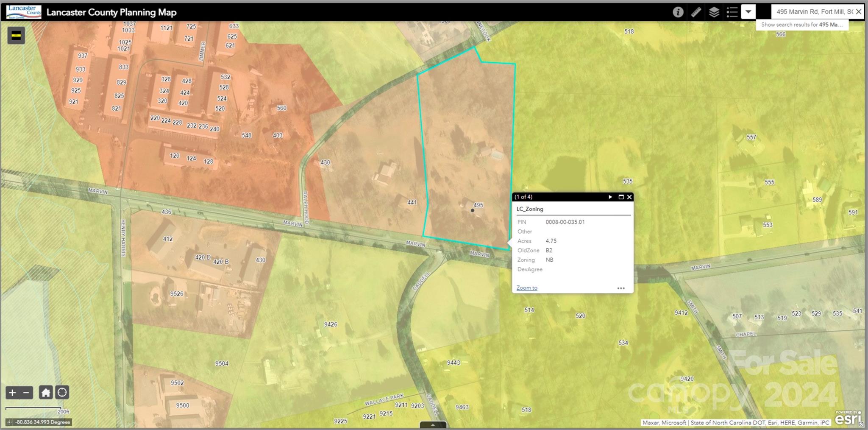
Task: Open the Layer List stacked-layers icon
Action: point(714,12)
